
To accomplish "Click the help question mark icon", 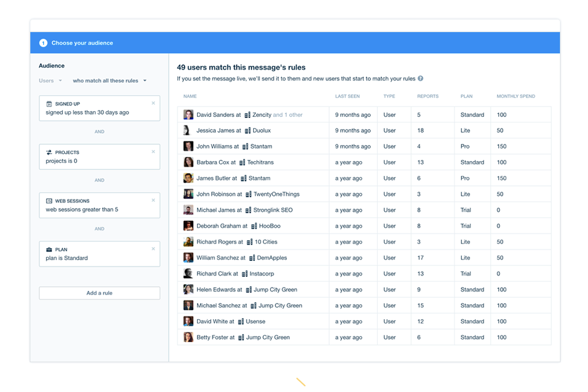I will (x=420, y=79).
